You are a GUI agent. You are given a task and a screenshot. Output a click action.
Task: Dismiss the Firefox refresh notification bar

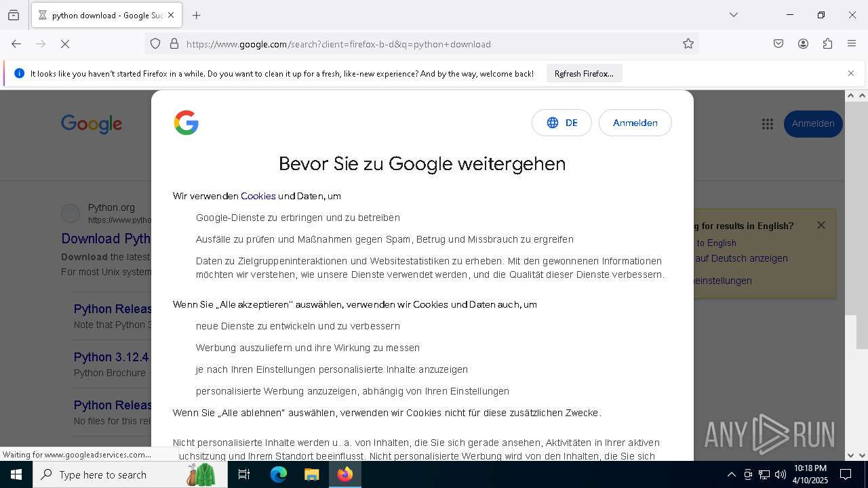pos(851,73)
